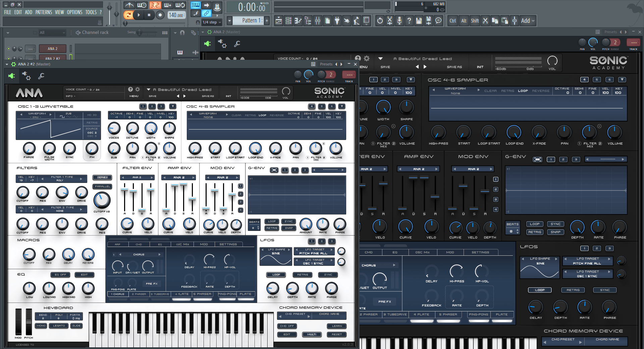The height and width of the screenshot is (349, 644).
Task: Open the VIEW menu
Action: click(59, 12)
